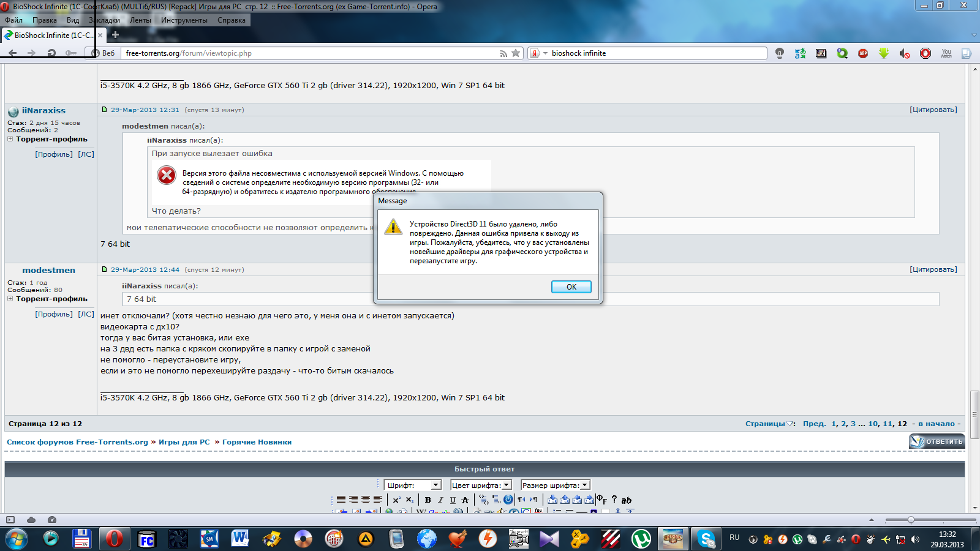This screenshot has height=551, width=980.
Task: Click the mute sound extension icon
Action: pos(905,53)
